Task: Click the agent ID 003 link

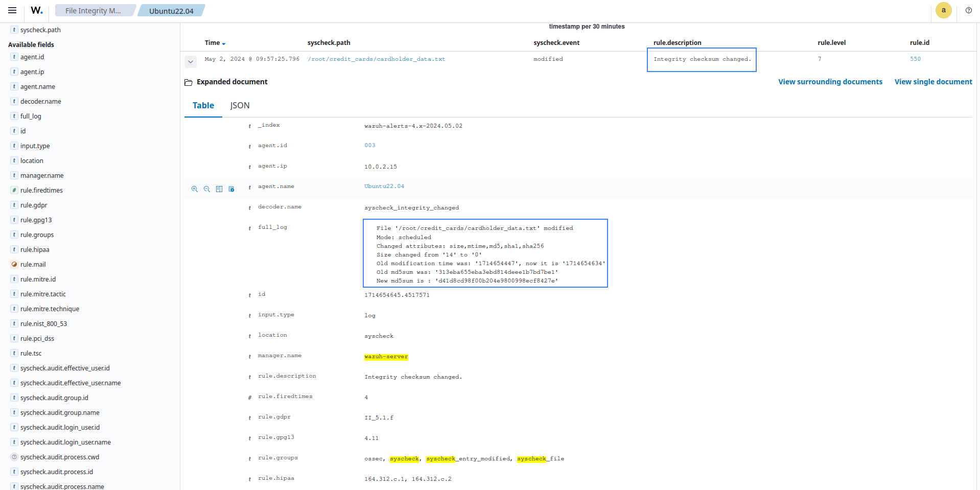Action: 370,146
